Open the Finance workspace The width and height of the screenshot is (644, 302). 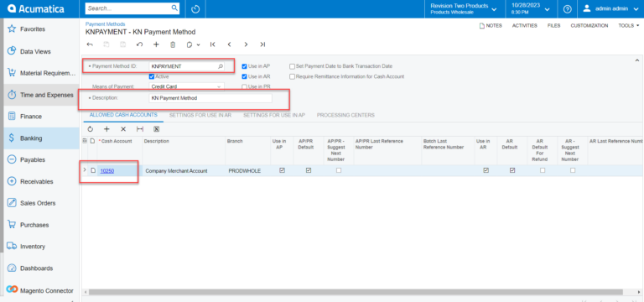pos(41,117)
